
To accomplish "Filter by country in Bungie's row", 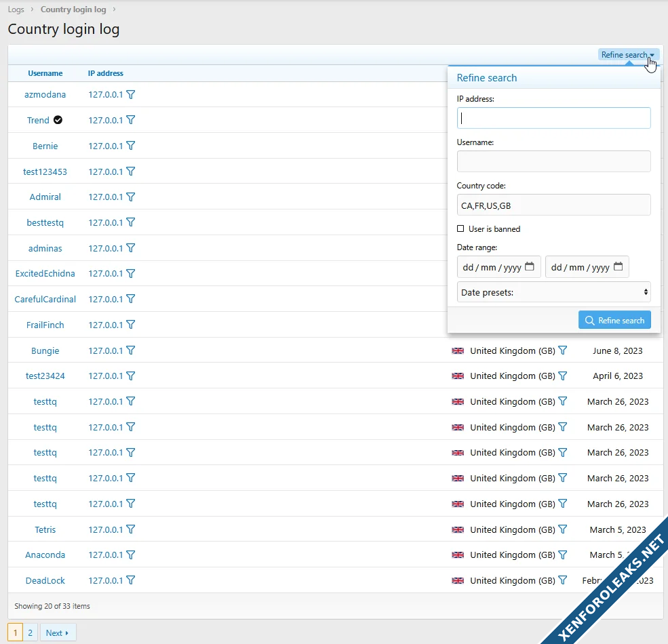I will 562,350.
